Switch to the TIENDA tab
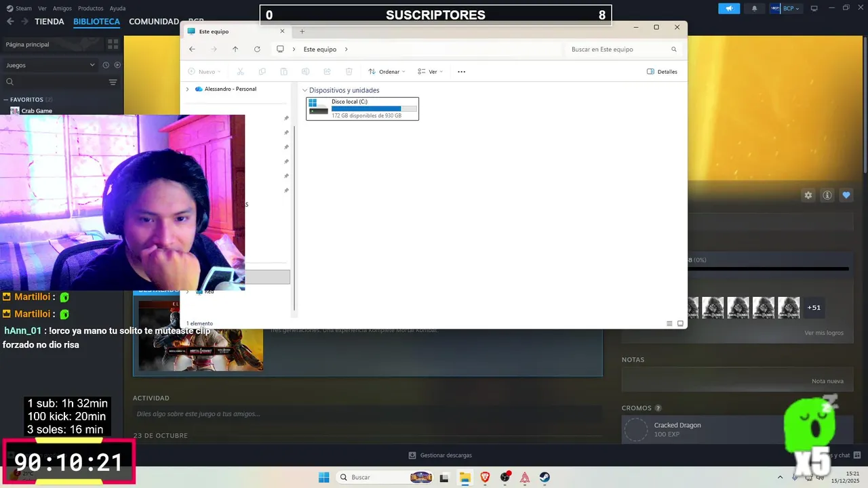 (50, 22)
